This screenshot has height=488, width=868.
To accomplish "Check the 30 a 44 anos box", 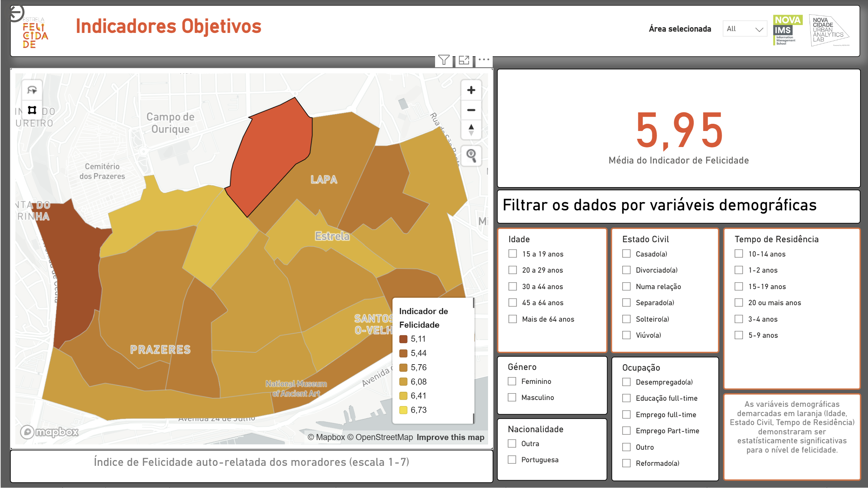I will (x=513, y=286).
